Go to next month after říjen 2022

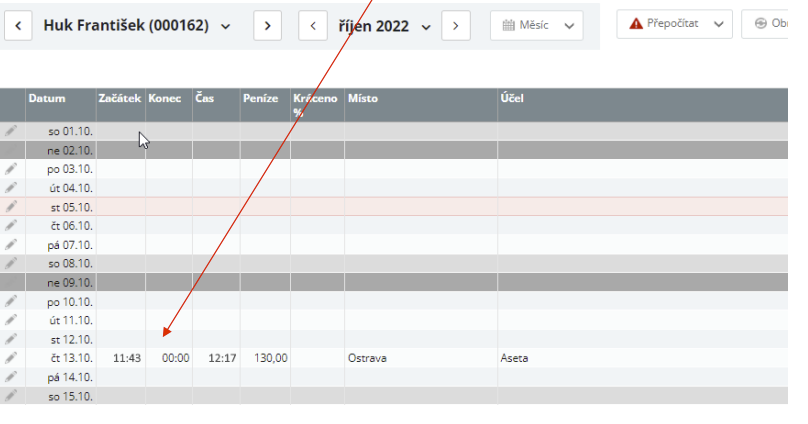[456, 26]
